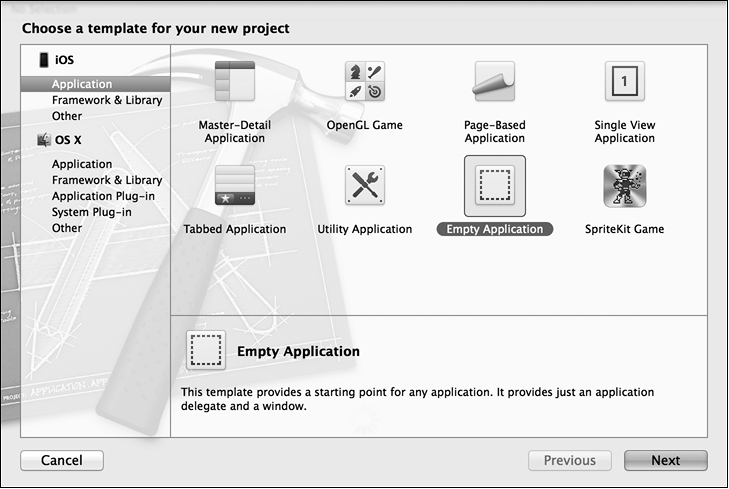This screenshot has width=729, height=489.
Task: Open iOS Application category in sidebar
Action: pyautogui.click(x=82, y=84)
